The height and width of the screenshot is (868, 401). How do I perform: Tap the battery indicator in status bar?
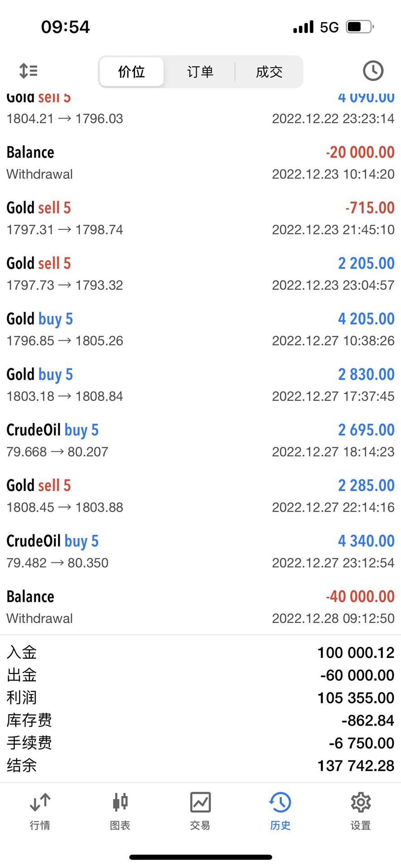[360, 27]
